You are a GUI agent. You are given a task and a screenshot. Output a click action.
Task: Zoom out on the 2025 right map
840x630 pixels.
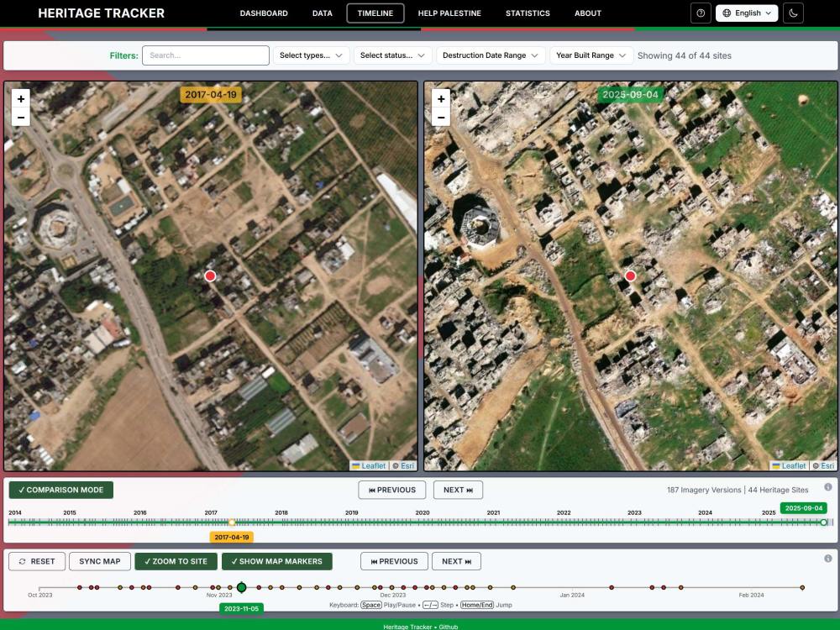point(441,117)
